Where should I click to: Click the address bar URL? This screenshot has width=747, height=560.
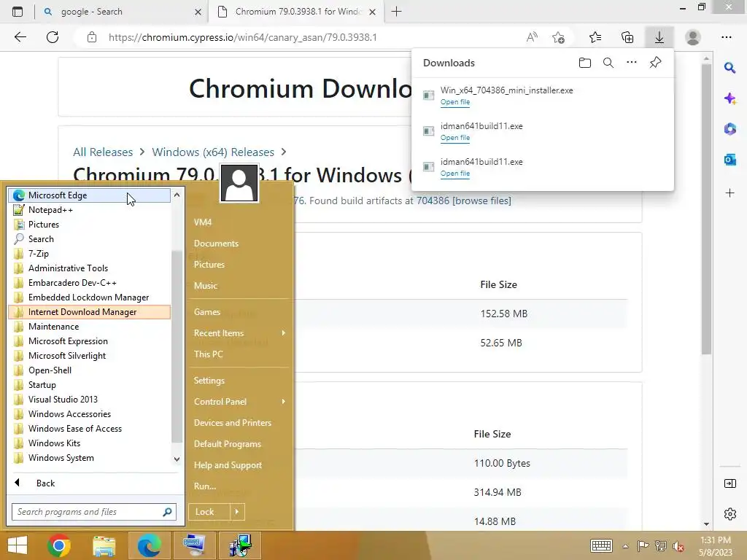[242, 37]
